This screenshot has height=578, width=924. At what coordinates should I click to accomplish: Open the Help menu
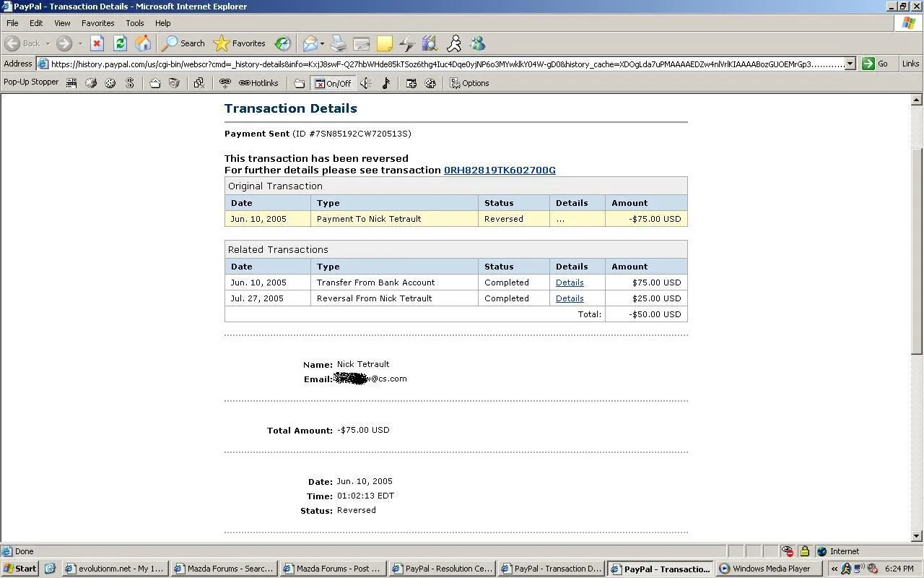(x=162, y=23)
